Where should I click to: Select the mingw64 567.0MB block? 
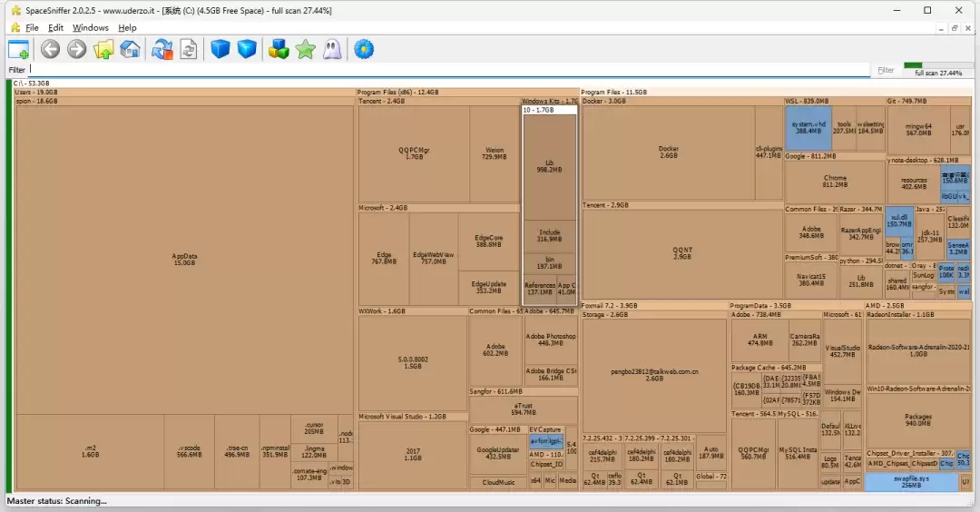point(918,130)
